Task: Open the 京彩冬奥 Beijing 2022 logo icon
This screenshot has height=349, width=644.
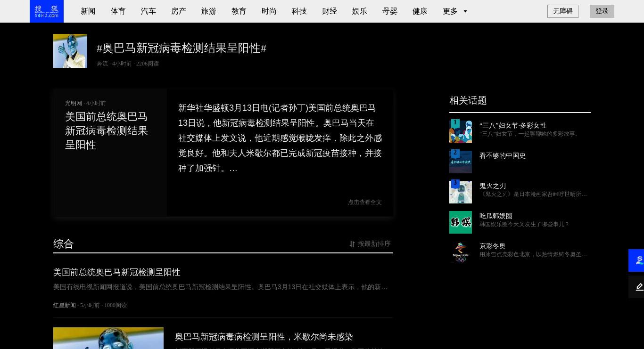Action: click(x=461, y=252)
